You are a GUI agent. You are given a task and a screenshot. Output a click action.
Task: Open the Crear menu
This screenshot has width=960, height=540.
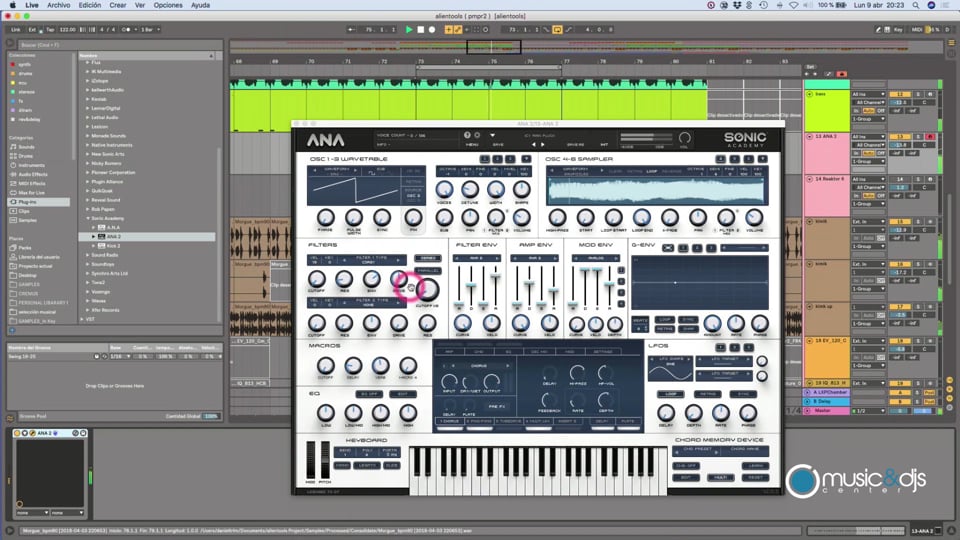coord(118,5)
